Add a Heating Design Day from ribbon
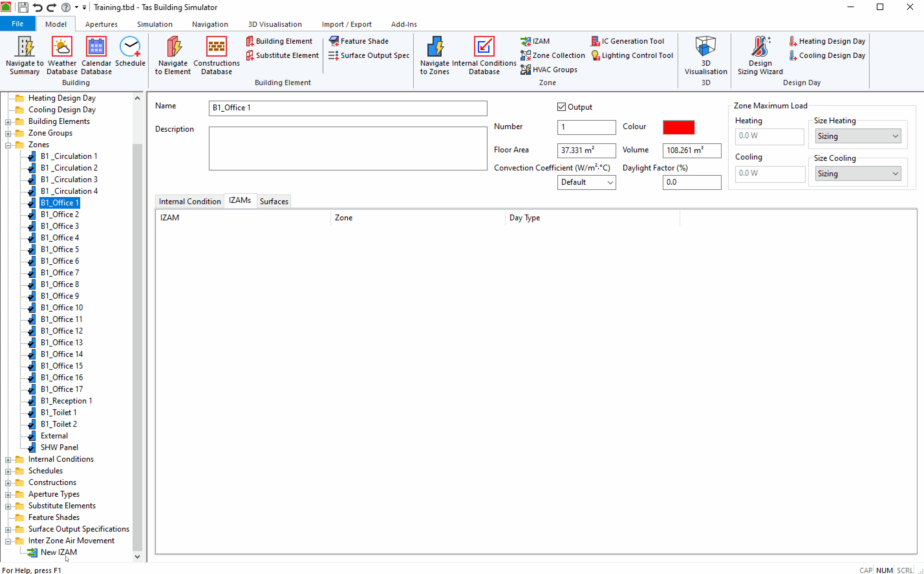Image resolution: width=924 pixels, height=574 pixels. click(827, 41)
